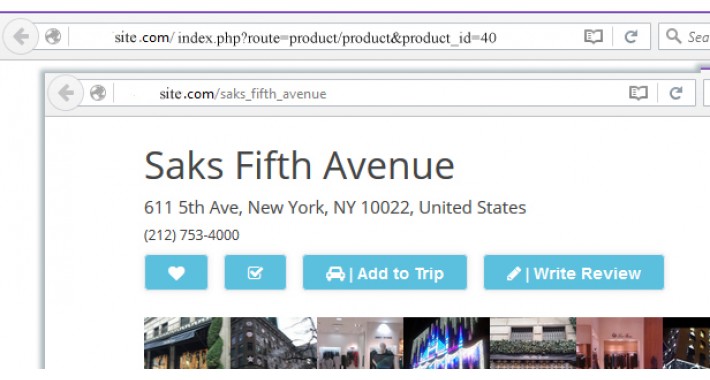Click the Saks Fifth Avenue heading

click(299, 166)
